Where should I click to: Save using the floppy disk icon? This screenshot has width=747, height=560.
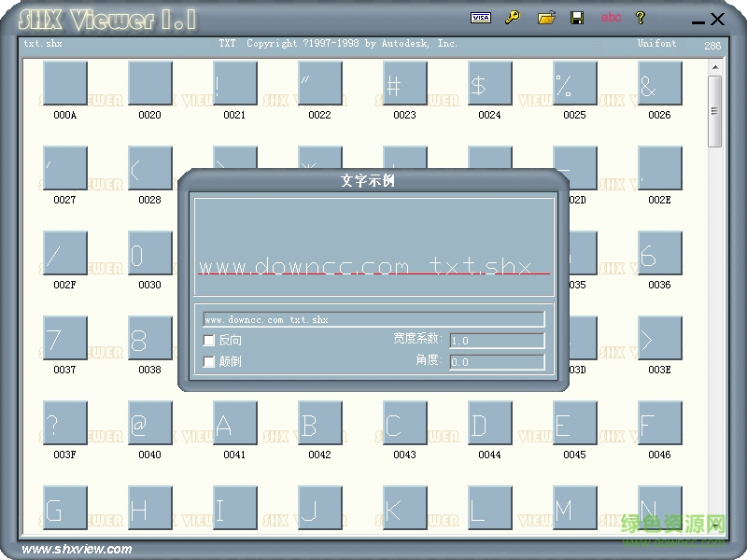[578, 17]
